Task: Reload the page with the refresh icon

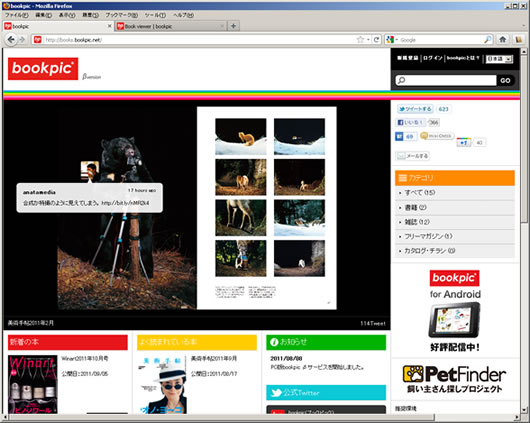Action: 377,40
